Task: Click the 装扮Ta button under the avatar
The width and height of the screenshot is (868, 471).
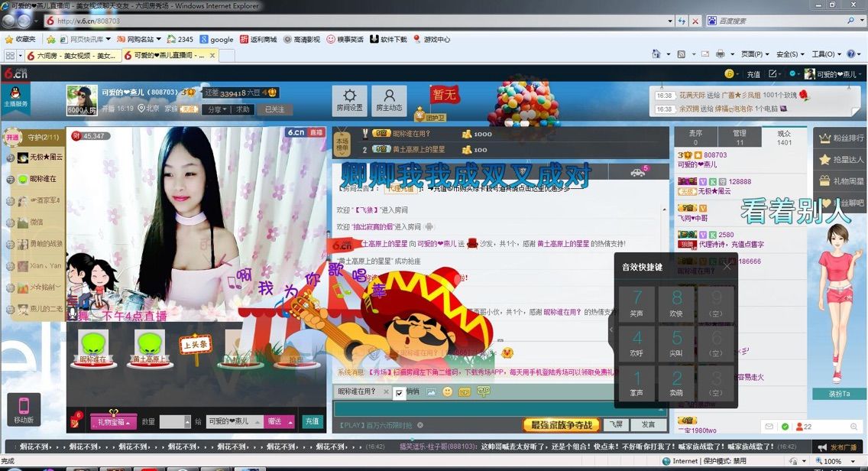Action: click(x=839, y=394)
